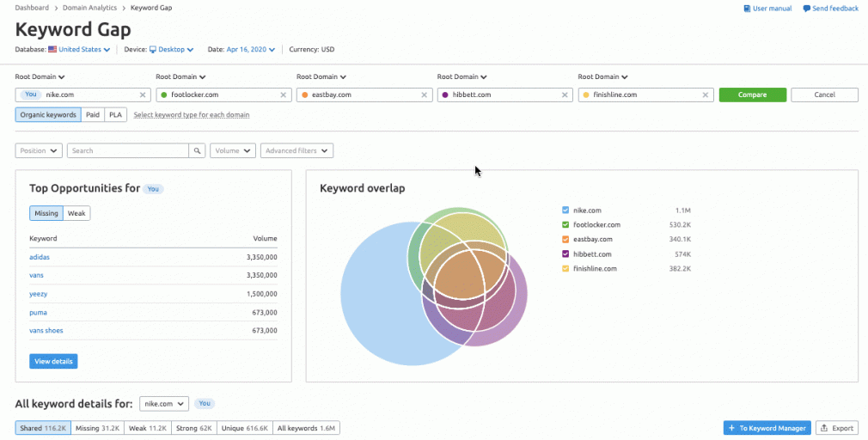Viewport: 868px width, 440px height.
Task: Uncheck hibbett.com in the overlap legend
Action: coord(565,254)
